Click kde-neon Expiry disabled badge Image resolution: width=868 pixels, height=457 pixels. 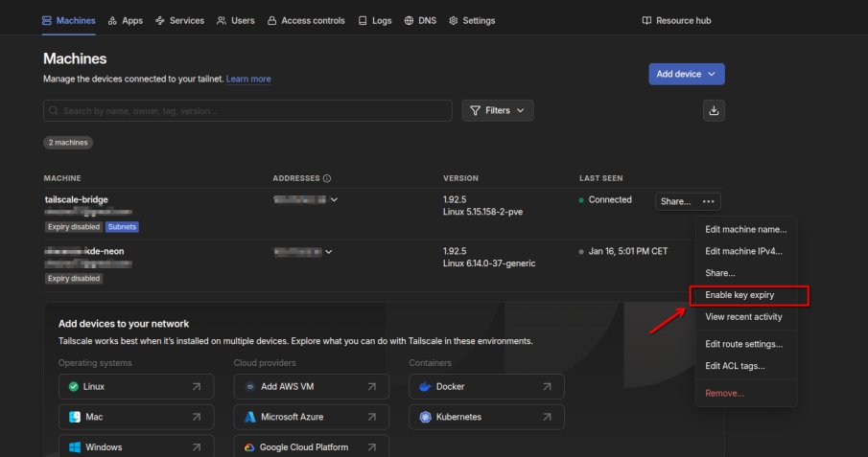pyautogui.click(x=74, y=278)
